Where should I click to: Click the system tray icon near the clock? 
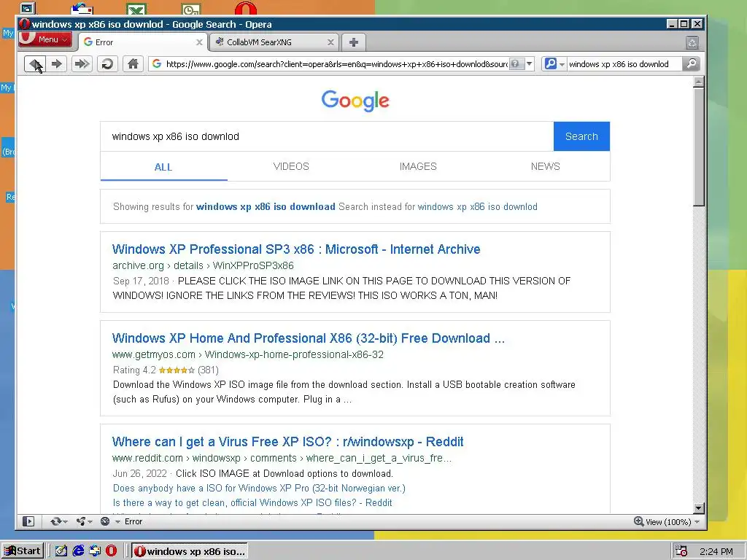pos(682,551)
